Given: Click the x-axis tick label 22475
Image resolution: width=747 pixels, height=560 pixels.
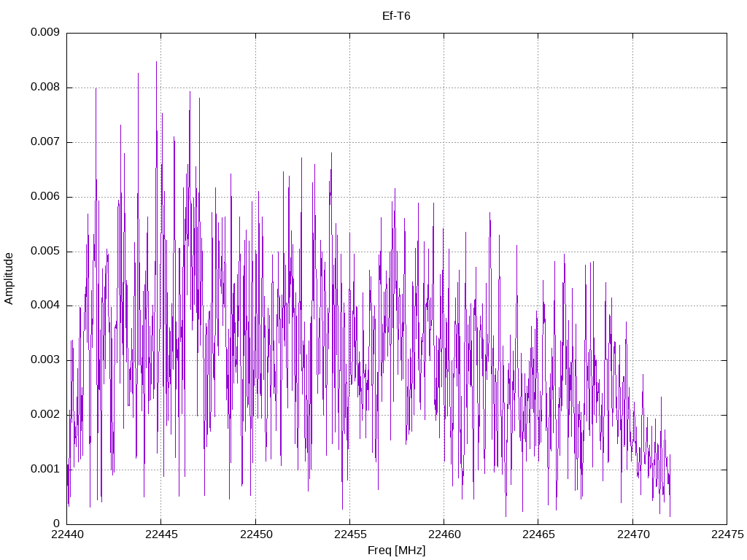Looking at the screenshot, I should pos(727,534).
